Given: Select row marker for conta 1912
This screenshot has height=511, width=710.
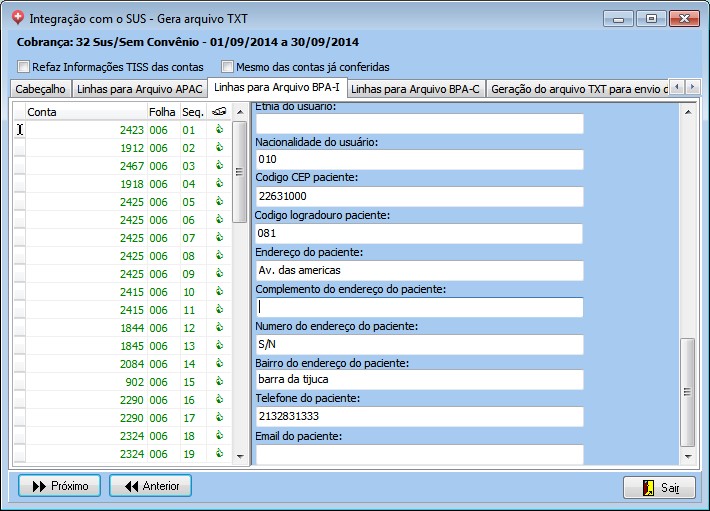Looking at the screenshot, I should click(19, 148).
